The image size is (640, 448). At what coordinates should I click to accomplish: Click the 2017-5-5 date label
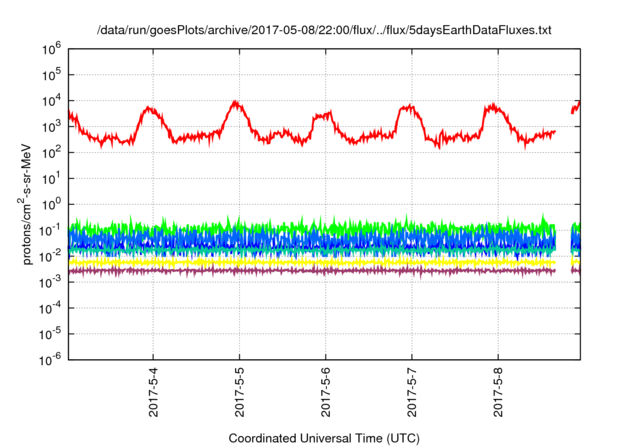[240, 392]
